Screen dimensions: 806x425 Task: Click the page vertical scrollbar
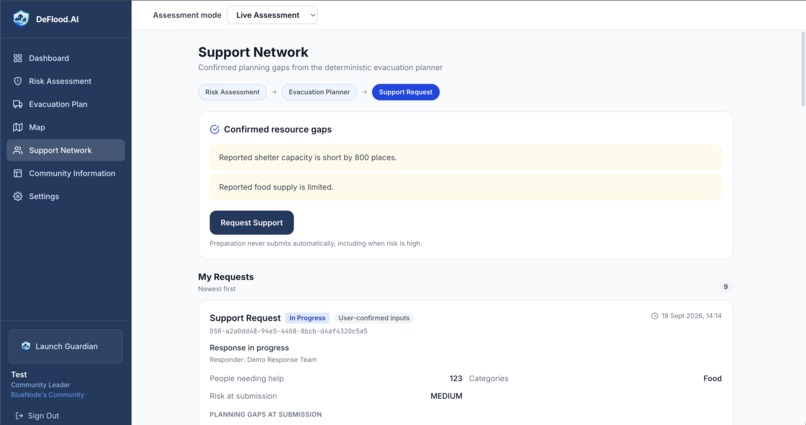pos(802,69)
